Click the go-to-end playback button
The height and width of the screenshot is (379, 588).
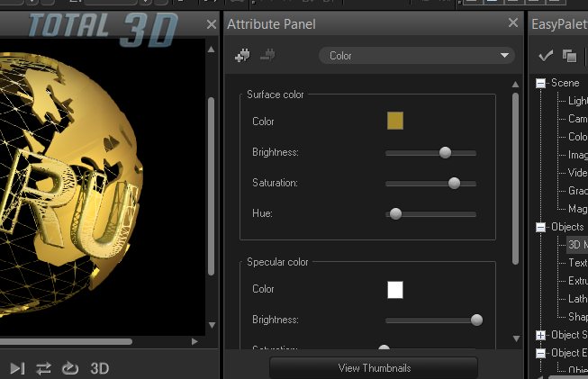[x=17, y=368]
